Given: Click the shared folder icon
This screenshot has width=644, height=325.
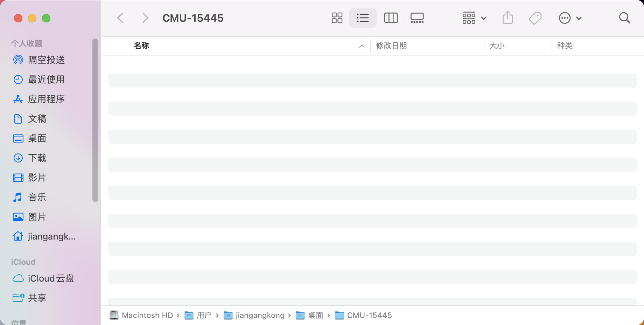Looking at the screenshot, I should (x=18, y=298).
